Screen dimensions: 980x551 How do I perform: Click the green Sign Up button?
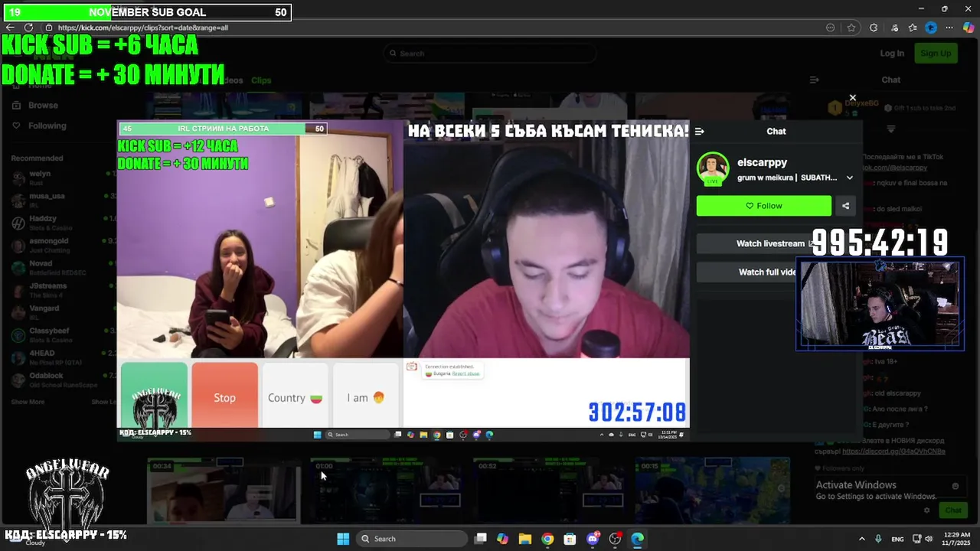point(936,54)
